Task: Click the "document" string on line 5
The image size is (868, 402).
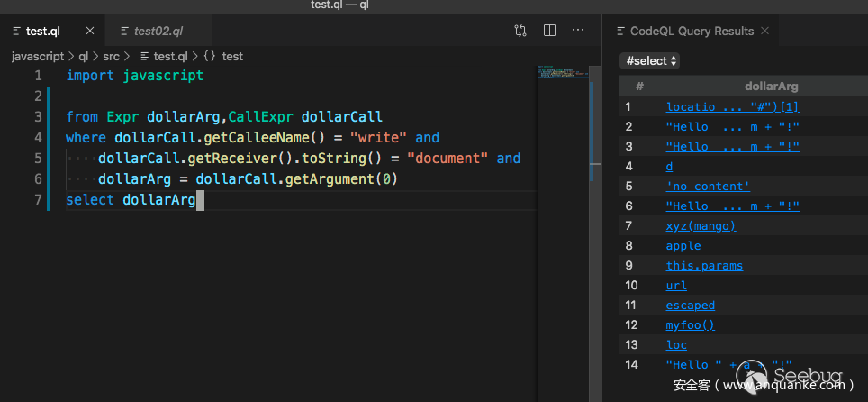Action: click(x=448, y=159)
